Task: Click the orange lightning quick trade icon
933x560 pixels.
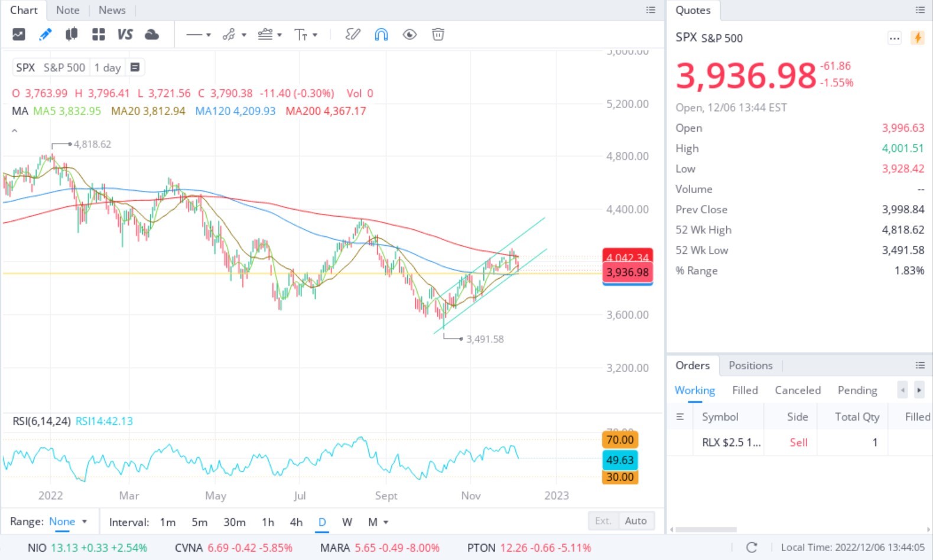Action: [918, 38]
